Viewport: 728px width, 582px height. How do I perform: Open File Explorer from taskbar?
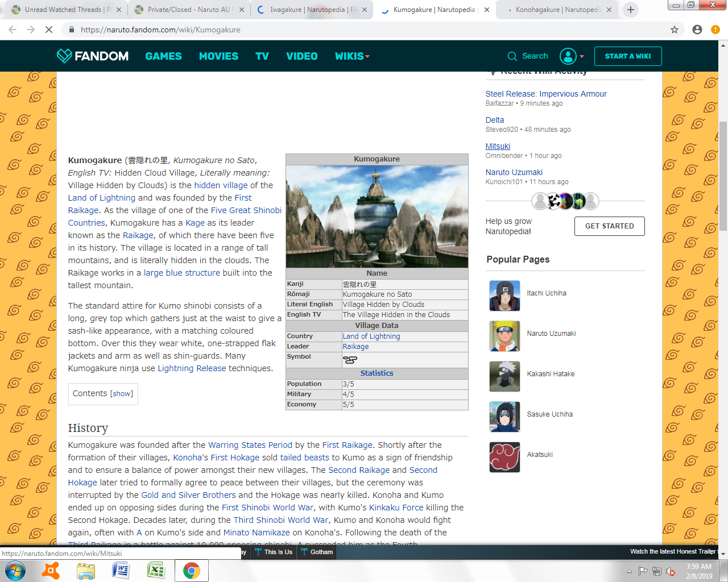tap(86, 571)
